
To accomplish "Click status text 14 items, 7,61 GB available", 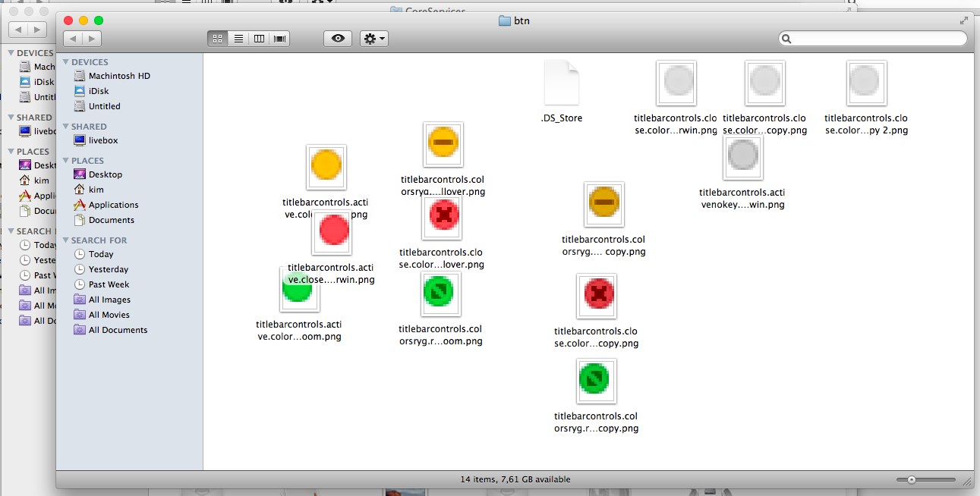I will pyautogui.click(x=515, y=479).
